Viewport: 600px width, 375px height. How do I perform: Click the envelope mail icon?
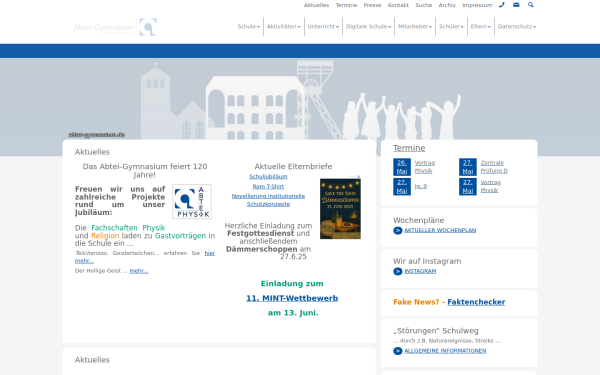(516, 5)
